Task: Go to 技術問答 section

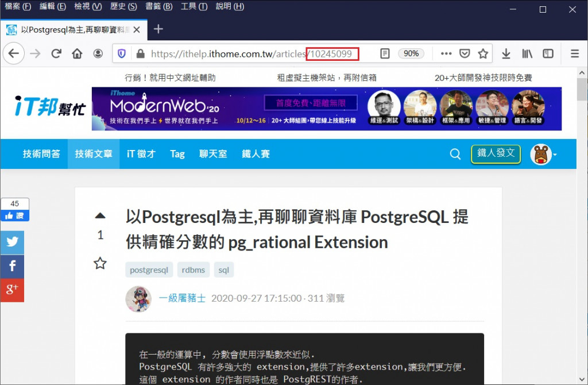Action: 41,154
